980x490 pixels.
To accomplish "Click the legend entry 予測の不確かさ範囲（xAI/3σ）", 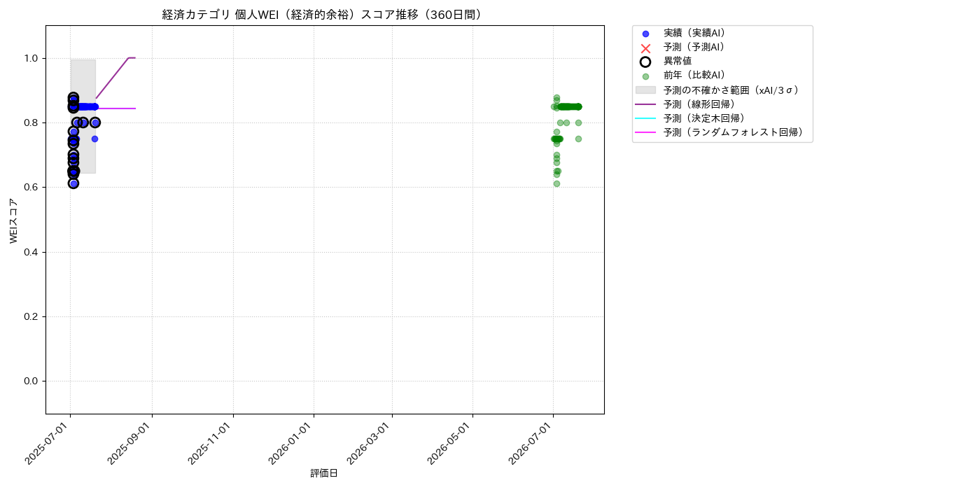I will click(x=731, y=90).
